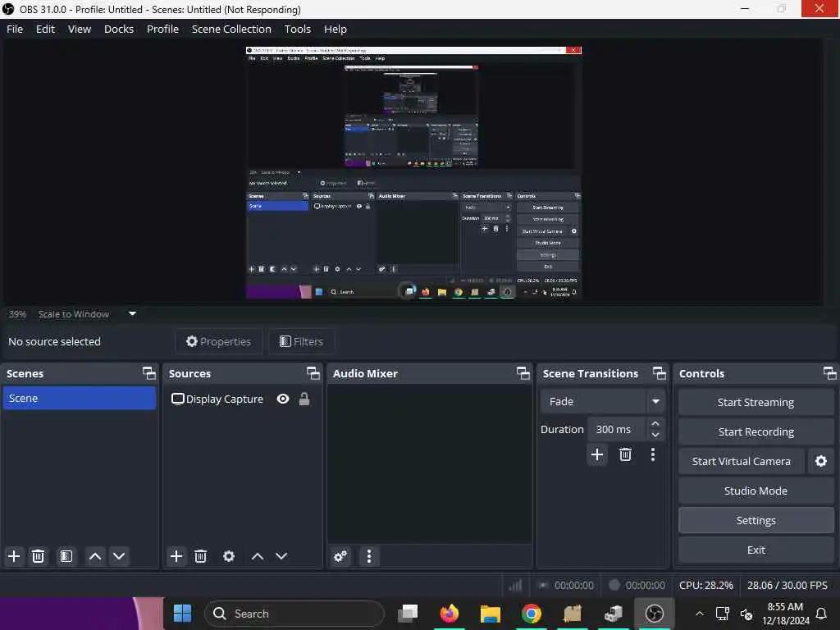Open transition properties three-dot menu
Viewport: 840px width, 630px height.
pos(652,454)
